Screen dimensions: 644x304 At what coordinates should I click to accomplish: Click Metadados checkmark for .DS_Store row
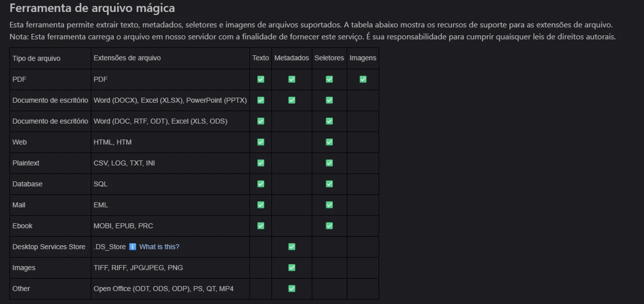pos(292,247)
